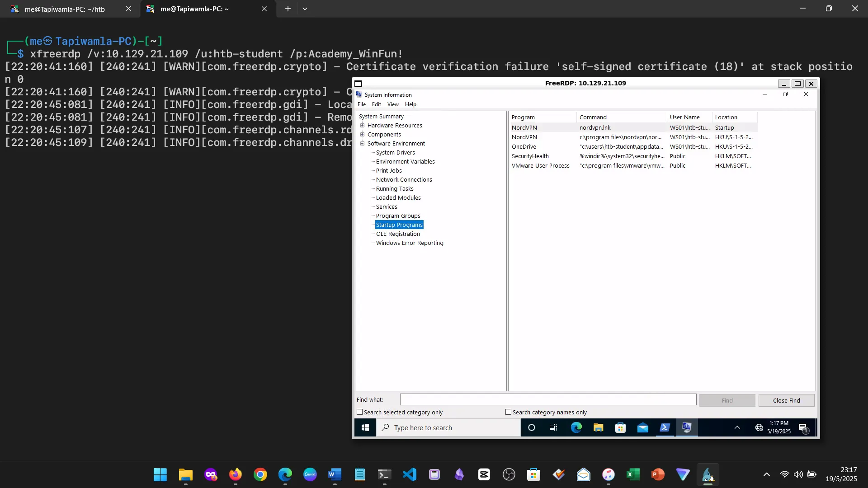Click the Close Find button

[x=786, y=400]
